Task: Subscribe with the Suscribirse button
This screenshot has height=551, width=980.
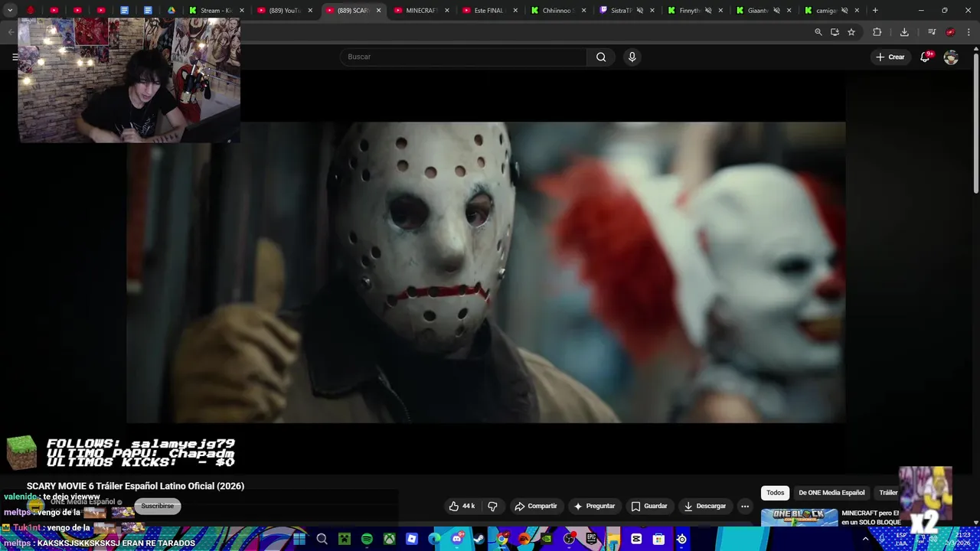Action: tap(157, 506)
